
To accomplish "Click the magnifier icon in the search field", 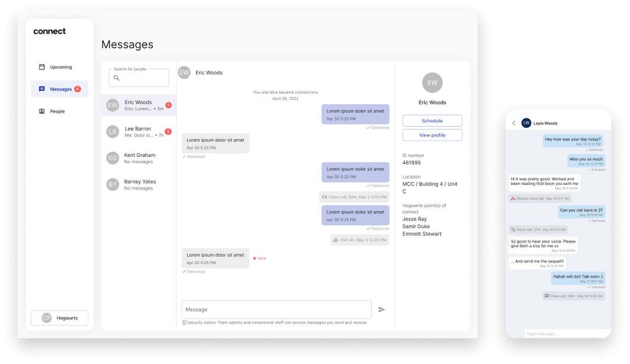I will (117, 78).
